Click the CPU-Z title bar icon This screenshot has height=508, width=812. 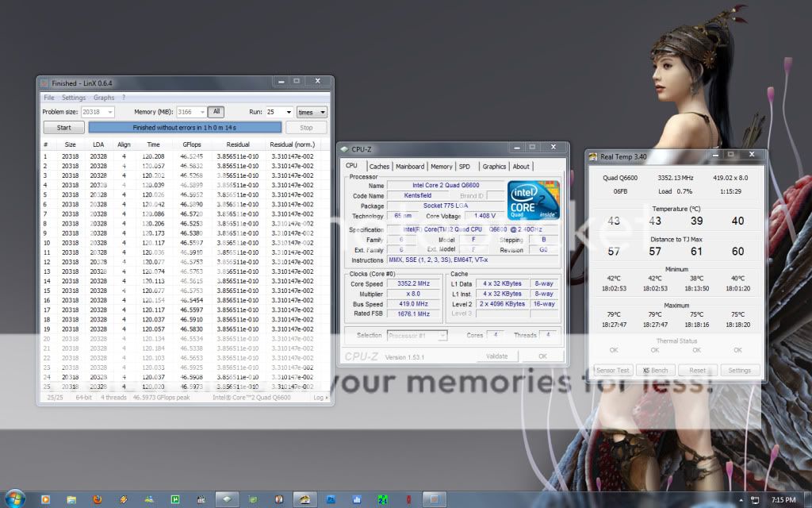343,148
